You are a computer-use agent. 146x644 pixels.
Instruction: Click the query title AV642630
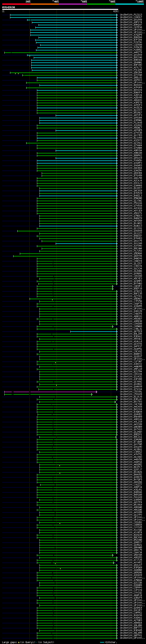[x=8, y=8]
